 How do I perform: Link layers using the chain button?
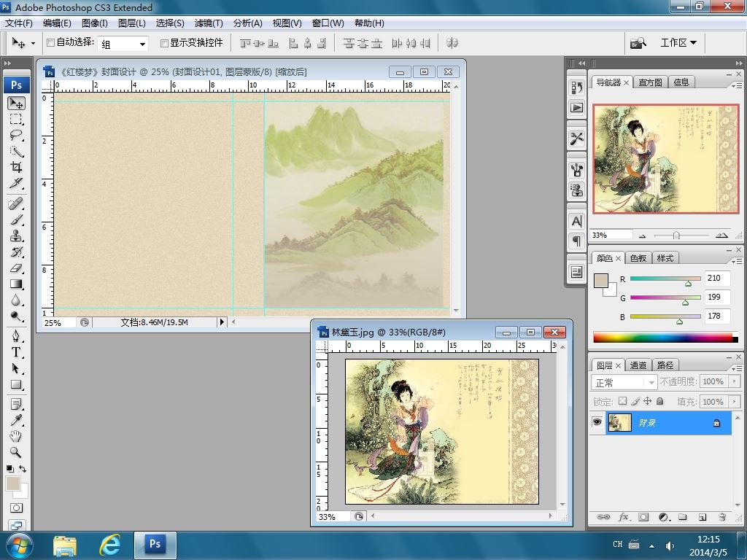[603, 517]
